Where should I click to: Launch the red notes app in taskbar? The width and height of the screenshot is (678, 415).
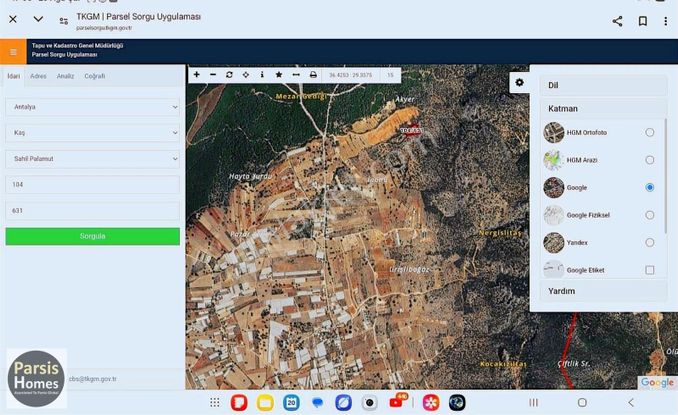[x=239, y=403]
